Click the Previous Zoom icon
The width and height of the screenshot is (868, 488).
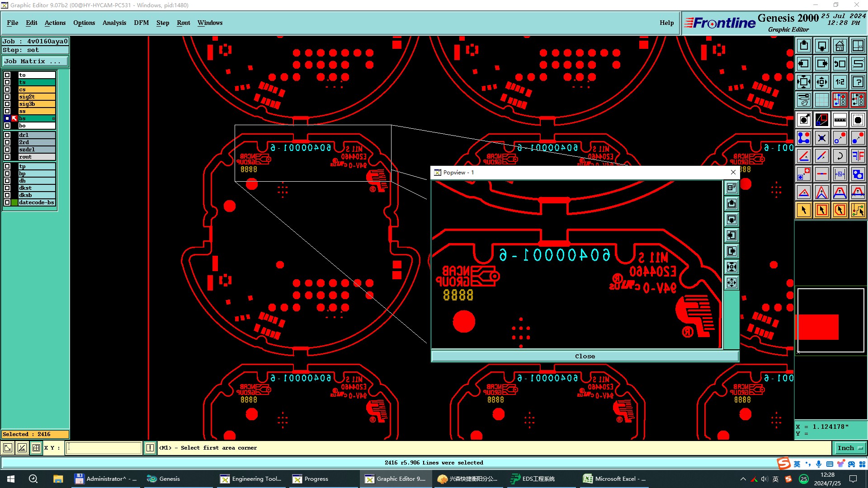click(x=840, y=64)
